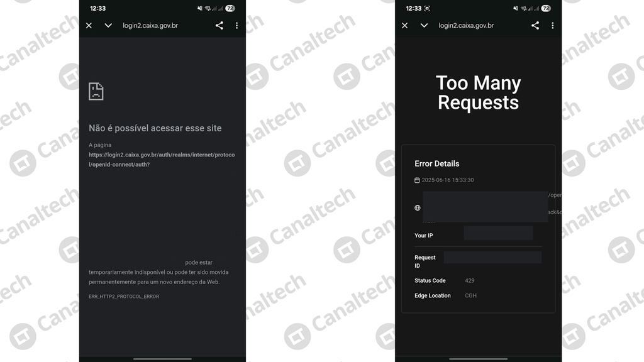Tap the sad page error icon
This screenshot has height=362, width=644.
point(96,91)
